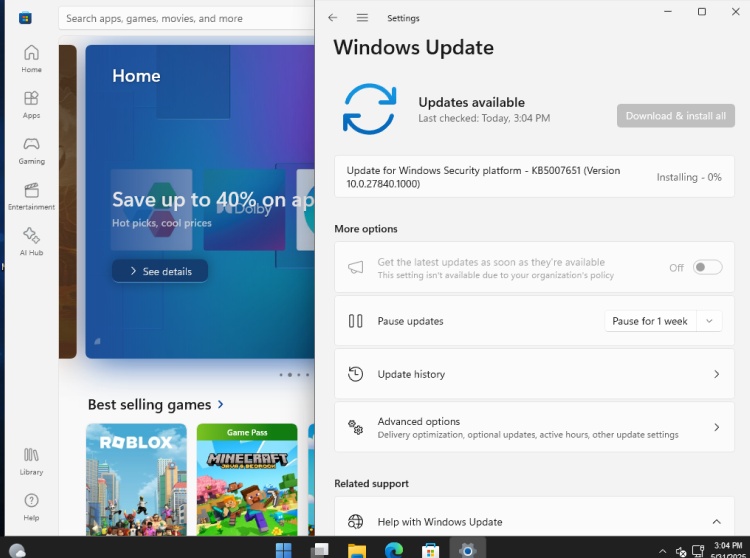Minimize the Settings window

click(x=668, y=11)
